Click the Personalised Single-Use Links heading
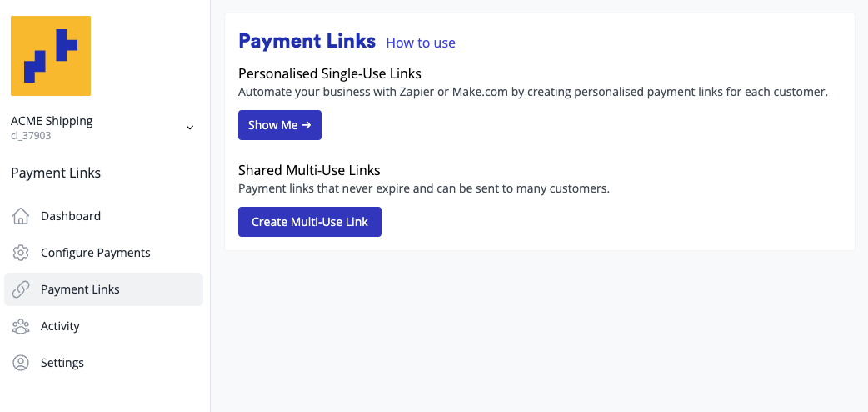This screenshot has height=412, width=868. (330, 73)
